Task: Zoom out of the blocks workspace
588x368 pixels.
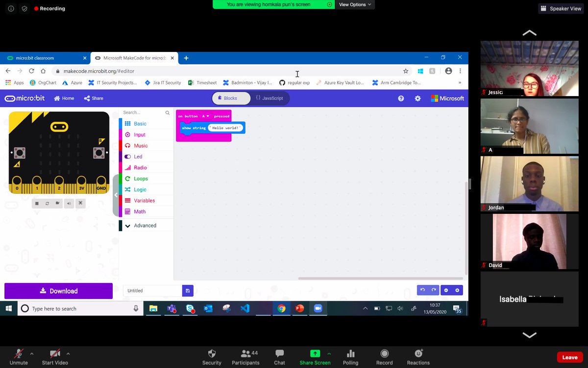Action: pos(446,290)
